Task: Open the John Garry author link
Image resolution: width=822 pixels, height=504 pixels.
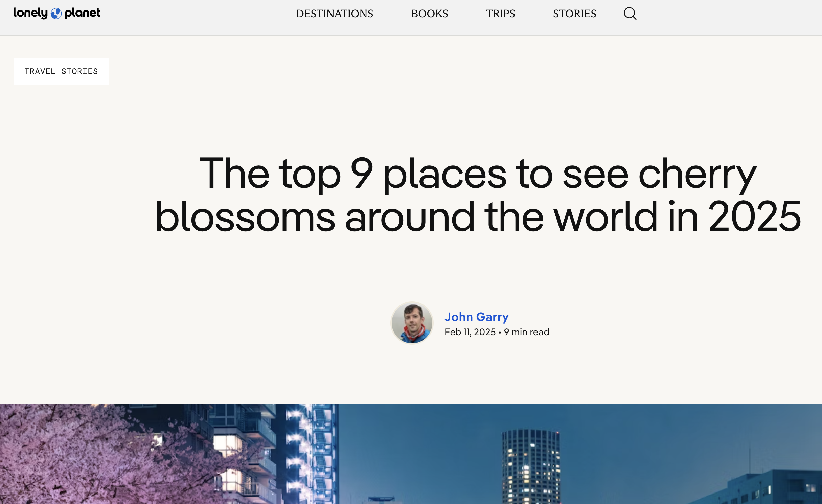Action: [x=476, y=317]
